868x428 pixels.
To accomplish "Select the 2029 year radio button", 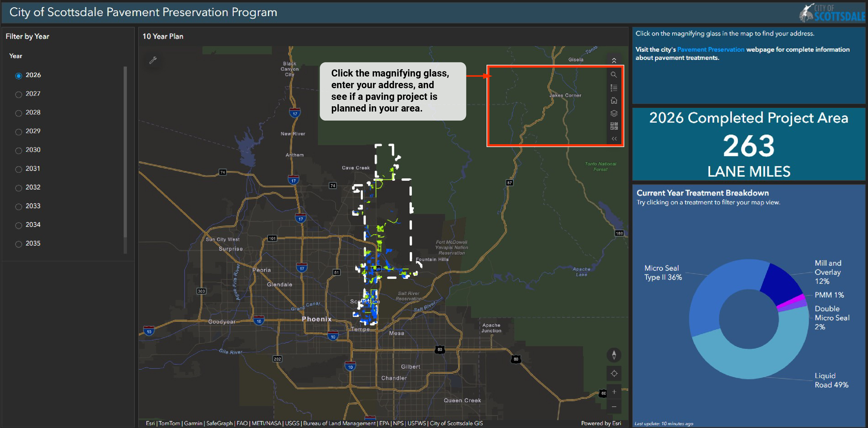I will [19, 132].
